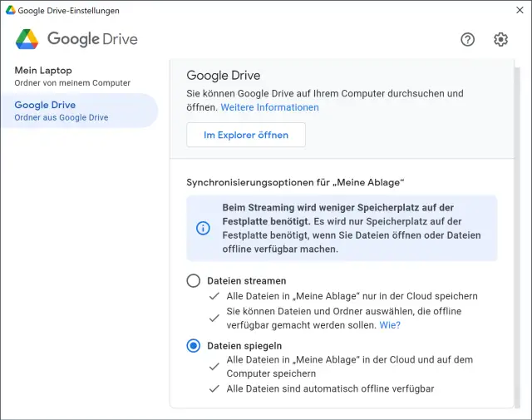Click checkmark beside "nur in der Cloud speichern"
The height and width of the screenshot is (420, 532).
pos(214,296)
